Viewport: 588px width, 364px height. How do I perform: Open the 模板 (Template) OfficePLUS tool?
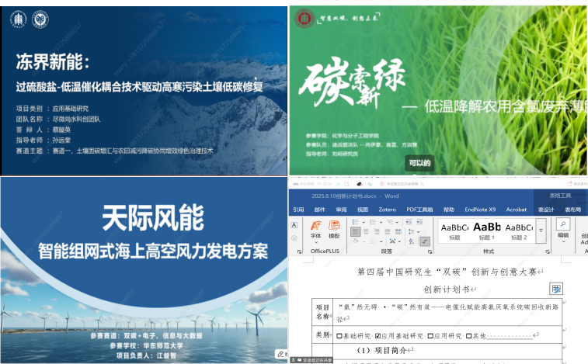pos(334,229)
